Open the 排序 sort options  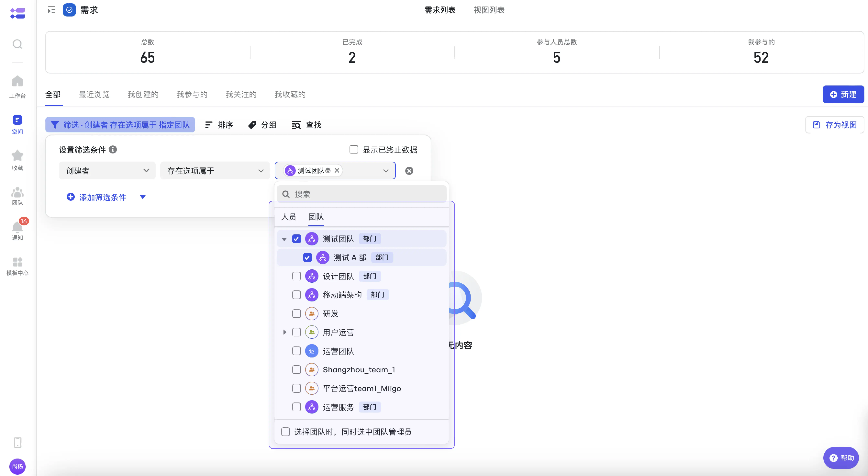click(219, 125)
